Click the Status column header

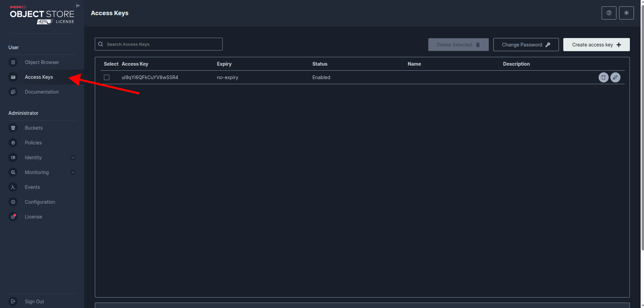pos(320,64)
